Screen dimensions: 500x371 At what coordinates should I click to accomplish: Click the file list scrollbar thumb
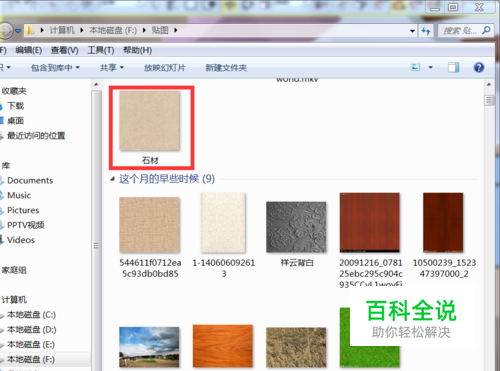coord(489,101)
